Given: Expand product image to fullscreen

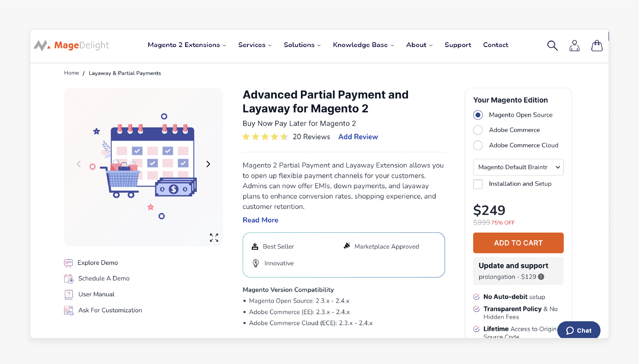Looking at the screenshot, I should click(x=214, y=238).
